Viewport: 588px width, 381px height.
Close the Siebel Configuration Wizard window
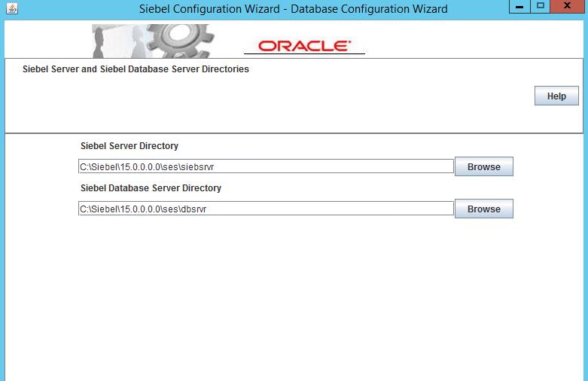pos(568,7)
